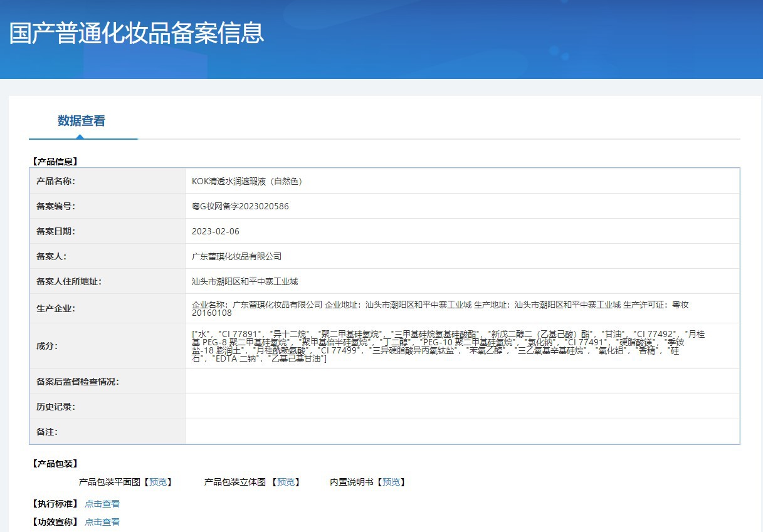
Task: Click the 【功效宣称】 label
Action: (x=55, y=522)
